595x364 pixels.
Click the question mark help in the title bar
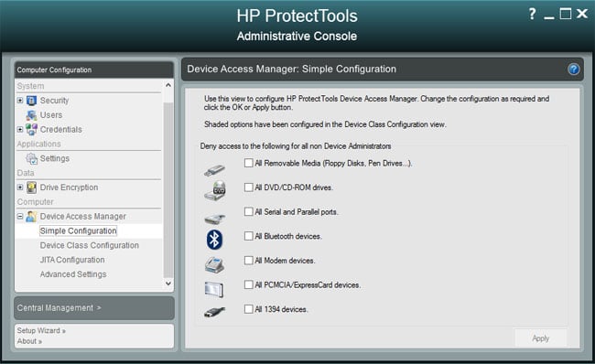tap(533, 15)
